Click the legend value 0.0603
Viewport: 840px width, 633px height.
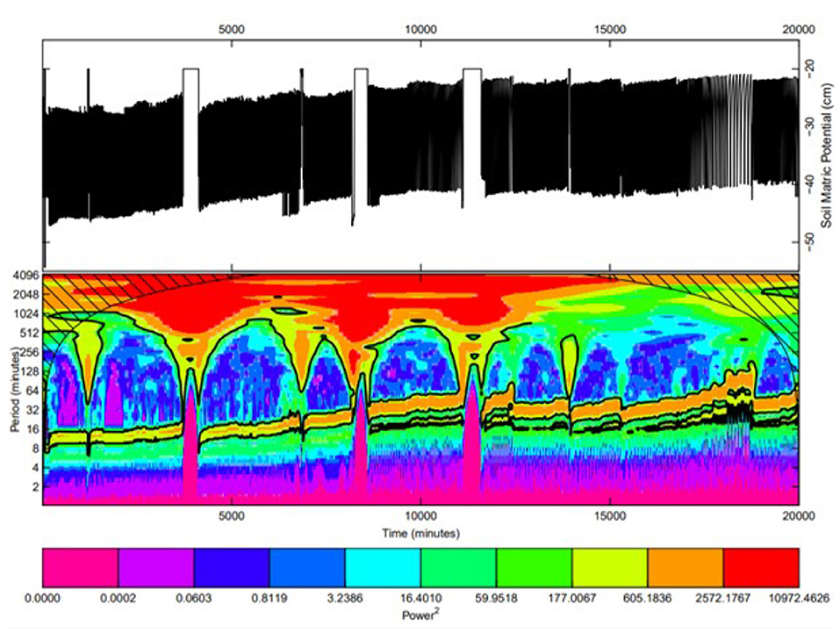click(x=194, y=598)
